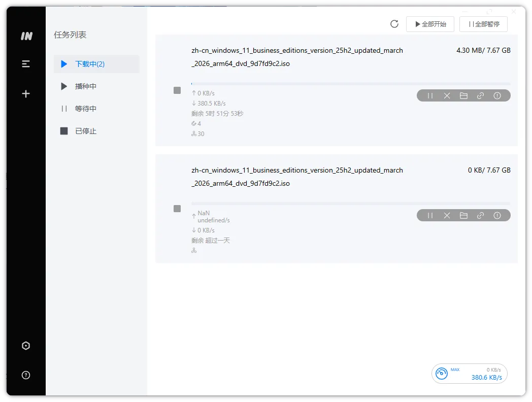This screenshot has width=532, height=402.
Task: Click remaining time 剩余 5时 51分 53秒
Action: coord(217,113)
